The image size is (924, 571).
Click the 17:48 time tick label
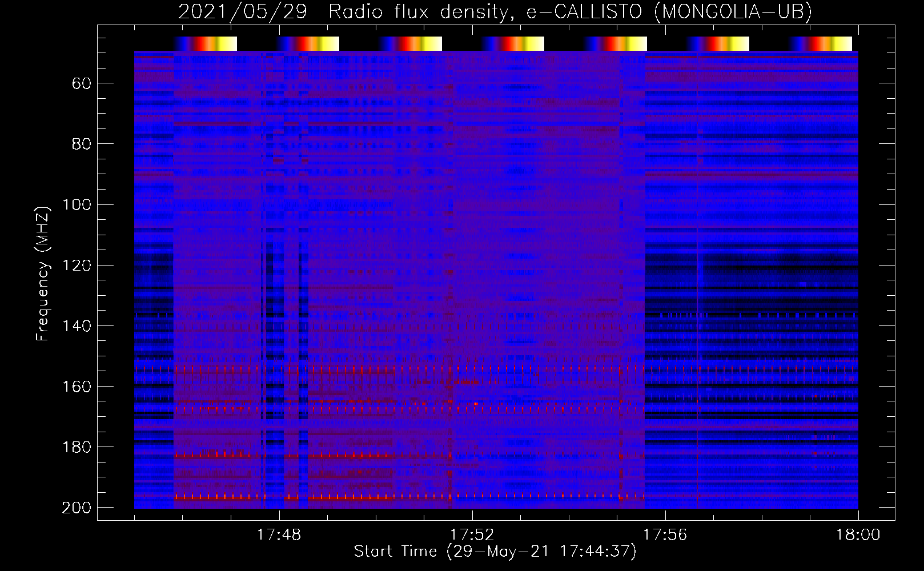click(279, 535)
